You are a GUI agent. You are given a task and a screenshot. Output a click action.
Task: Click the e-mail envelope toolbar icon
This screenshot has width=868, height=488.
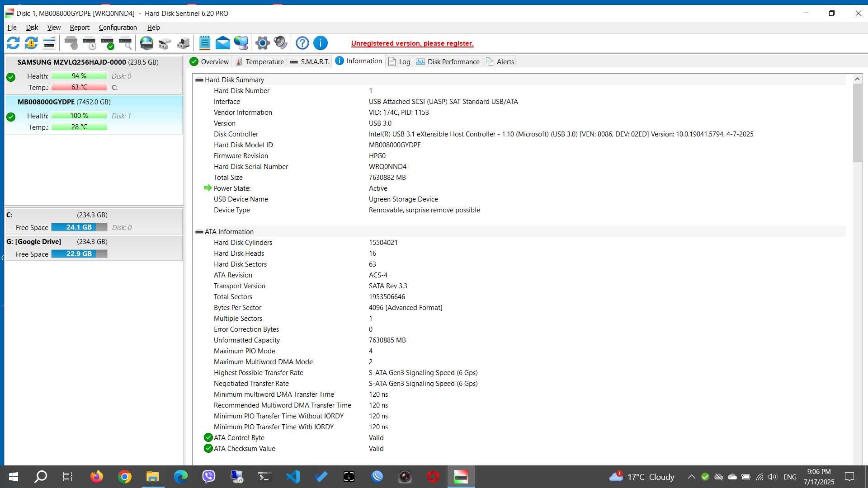(x=222, y=43)
